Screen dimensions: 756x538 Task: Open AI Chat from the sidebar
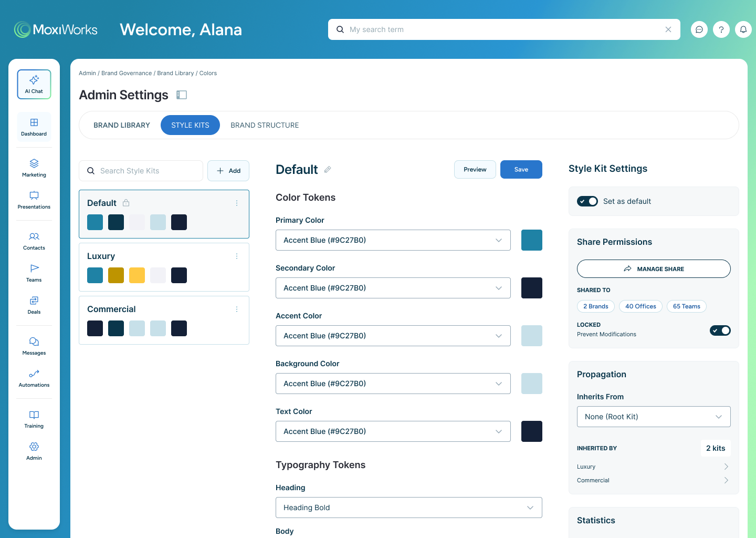[34, 85]
